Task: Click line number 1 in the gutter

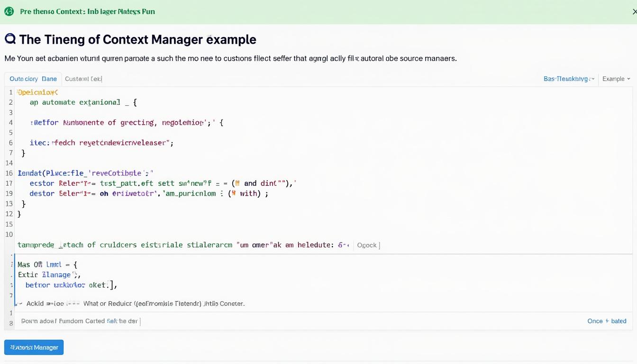Action: (10, 92)
